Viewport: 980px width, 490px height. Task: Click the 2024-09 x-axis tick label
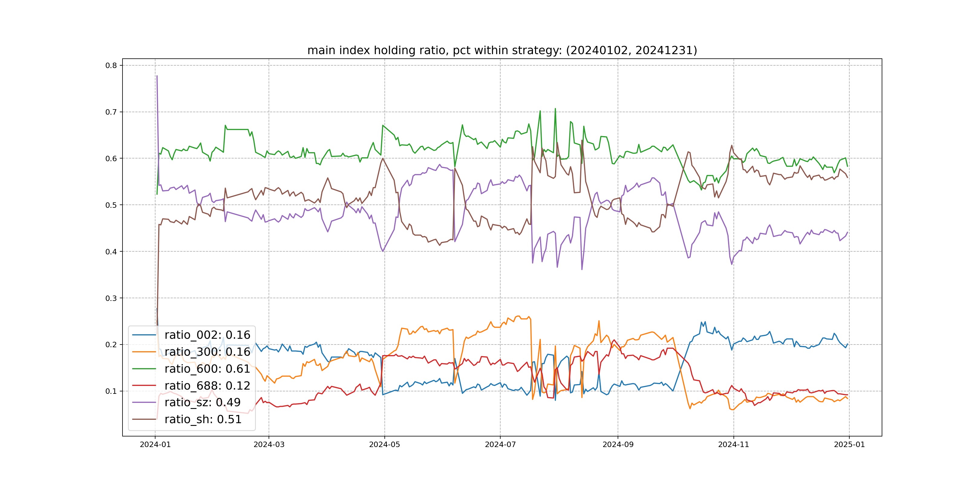click(x=618, y=444)
